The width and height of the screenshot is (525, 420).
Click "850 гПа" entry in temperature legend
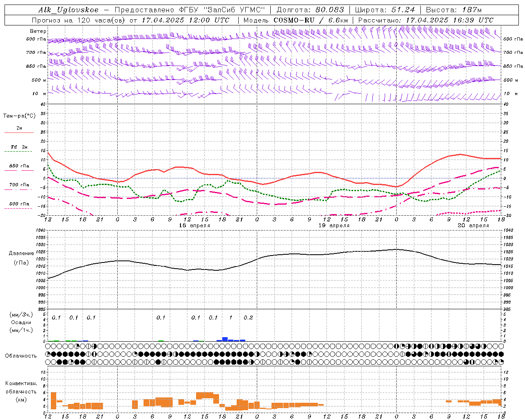point(19,166)
